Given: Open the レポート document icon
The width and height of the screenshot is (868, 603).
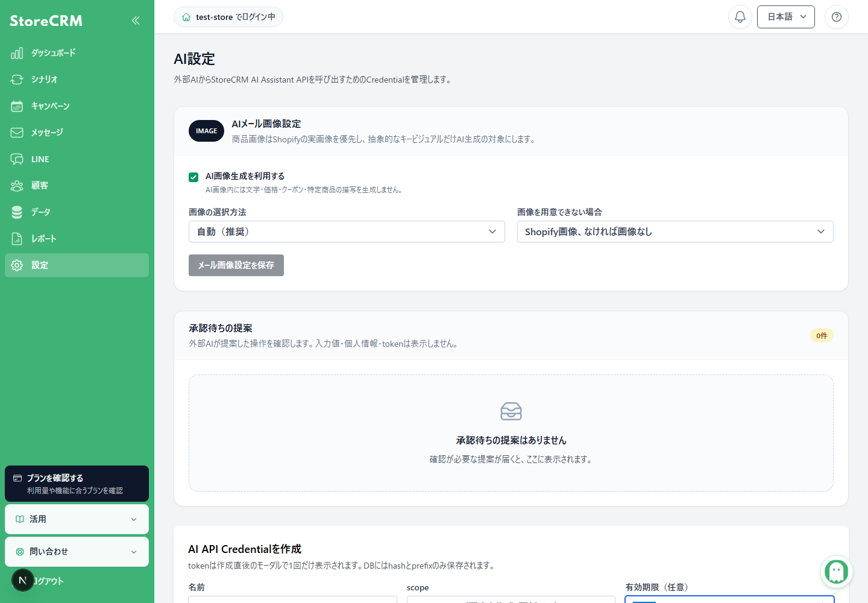Looking at the screenshot, I should tap(17, 239).
